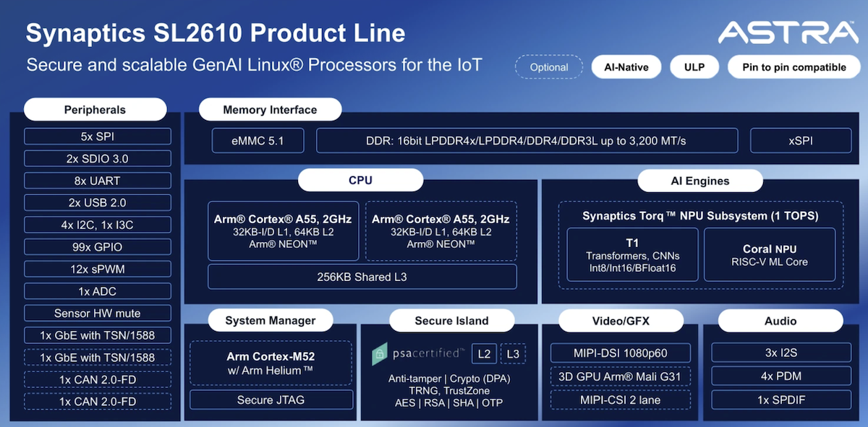
Task: Select the T1 Transformers, CNNs block
Action: tap(632, 255)
